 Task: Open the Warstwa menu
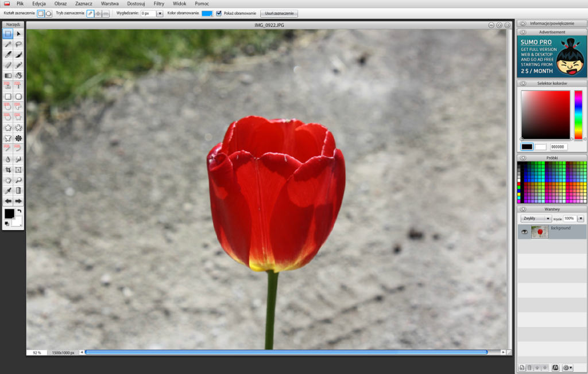click(110, 3)
